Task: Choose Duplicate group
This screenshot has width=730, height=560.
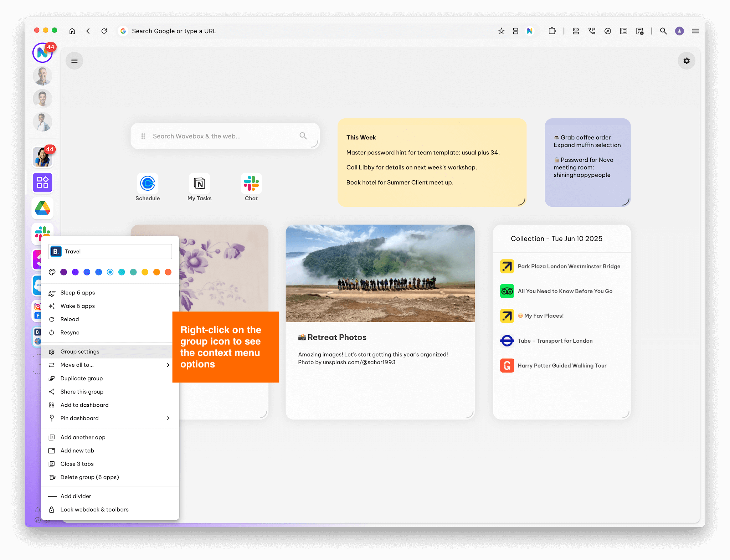Action: click(110, 379)
